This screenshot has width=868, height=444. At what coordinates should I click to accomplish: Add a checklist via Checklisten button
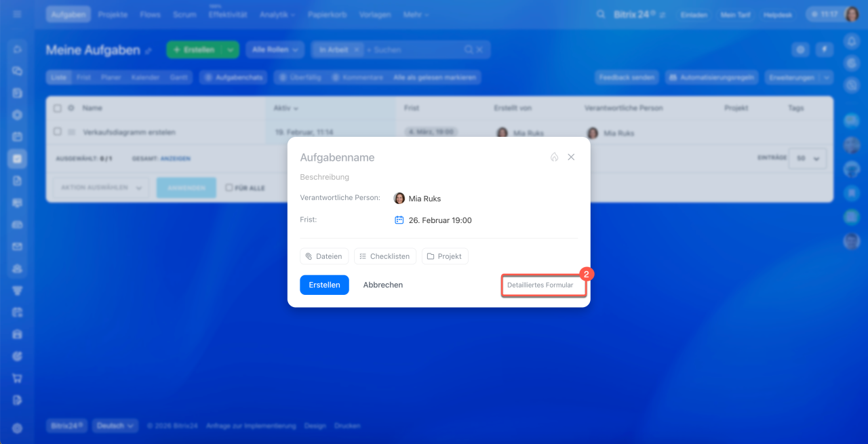click(x=385, y=256)
